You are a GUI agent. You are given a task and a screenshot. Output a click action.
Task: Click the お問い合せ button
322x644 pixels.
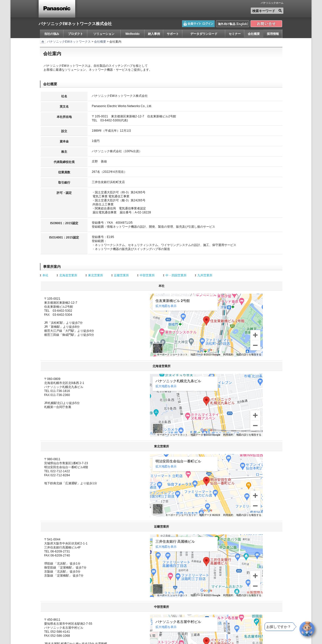pyautogui.click(x=266, y=24)
